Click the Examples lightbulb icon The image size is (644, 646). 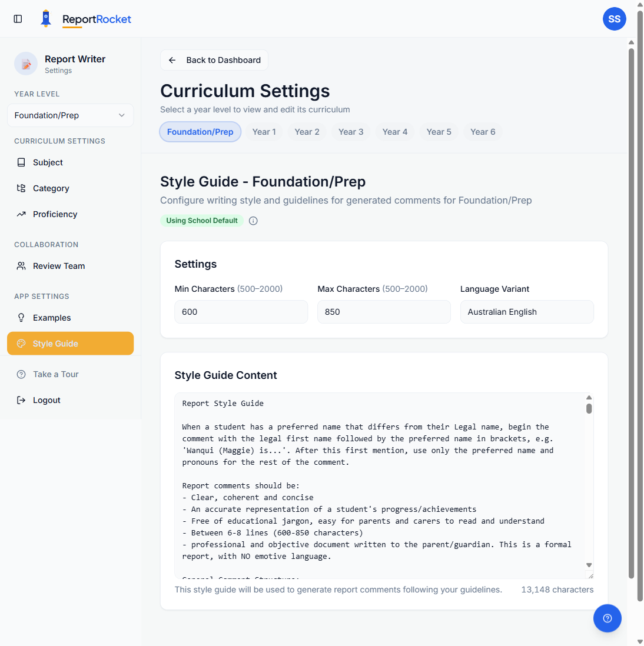coord(21,318)
